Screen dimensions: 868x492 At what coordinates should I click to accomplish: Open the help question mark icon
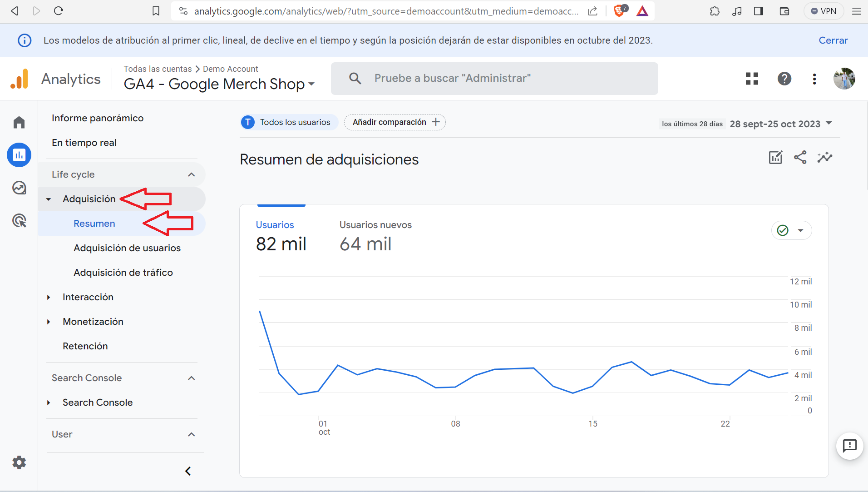[784, 79]
